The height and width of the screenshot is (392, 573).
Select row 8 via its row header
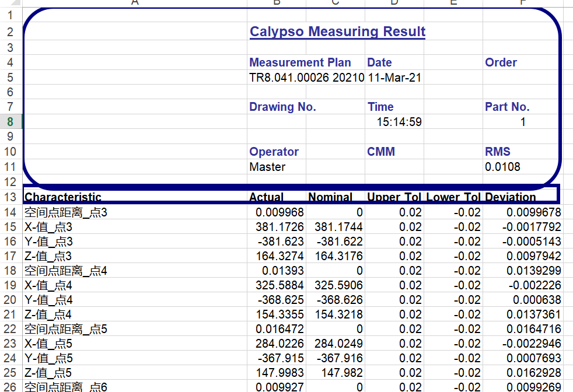point(11,122)
